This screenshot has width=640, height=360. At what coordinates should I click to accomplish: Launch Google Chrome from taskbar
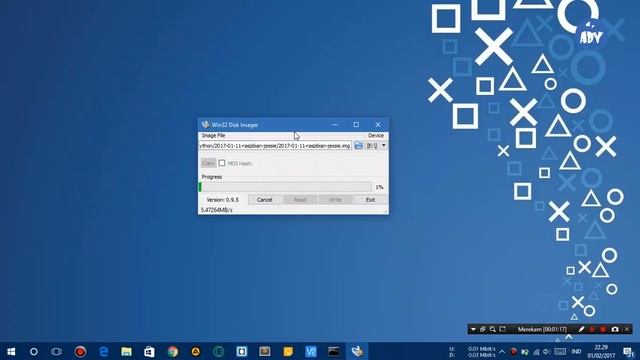(x=173, y=351)
